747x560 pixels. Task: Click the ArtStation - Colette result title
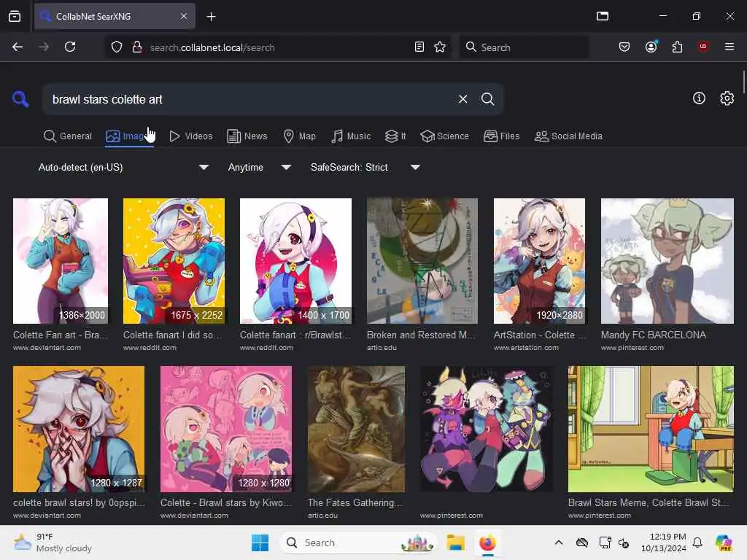pyautogui.click(x=540, y=335)
